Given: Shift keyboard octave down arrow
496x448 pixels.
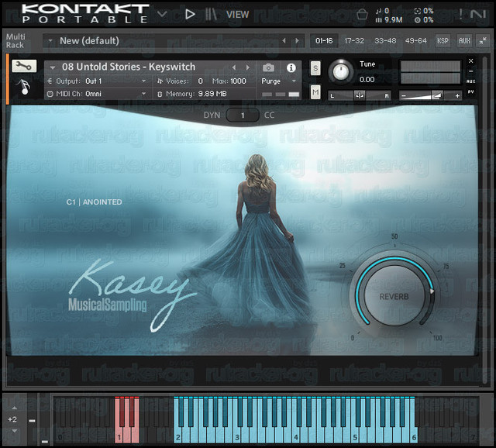Looking at the screenshot, I should [x=14, y=431].
